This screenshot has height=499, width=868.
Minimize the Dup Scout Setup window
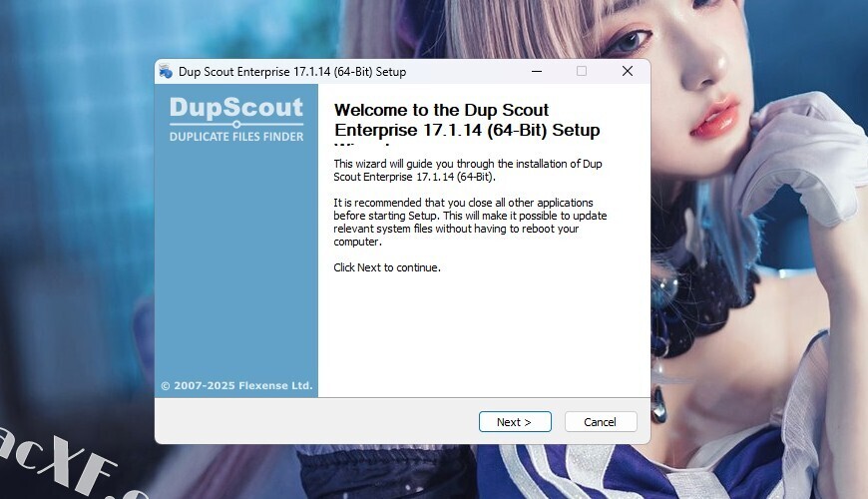(537, 72)
